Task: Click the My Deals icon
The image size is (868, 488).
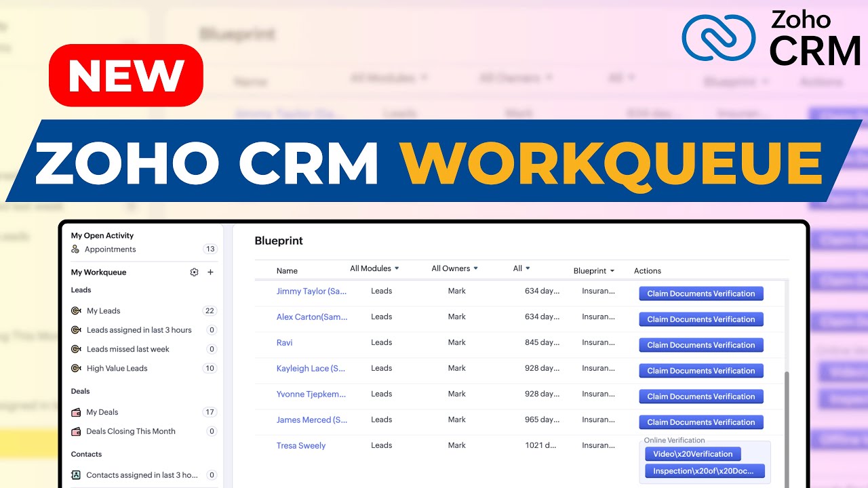Action: point(76,412)
